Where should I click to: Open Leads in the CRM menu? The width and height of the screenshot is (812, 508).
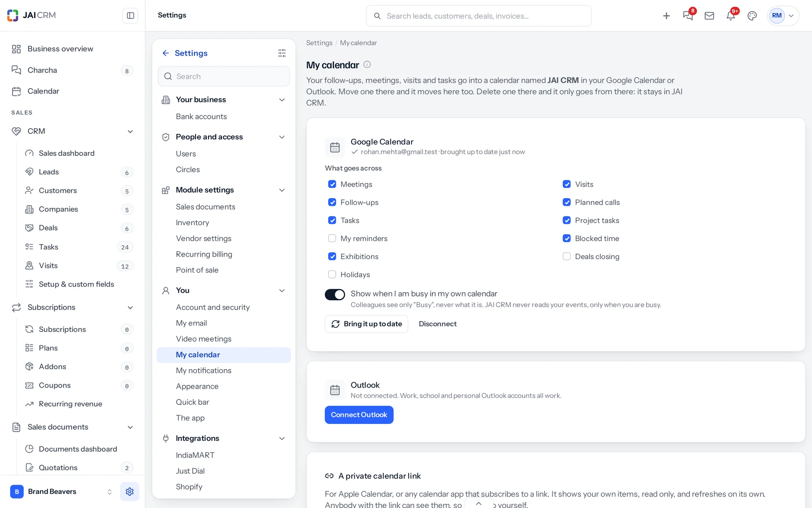tap(79, 172)
